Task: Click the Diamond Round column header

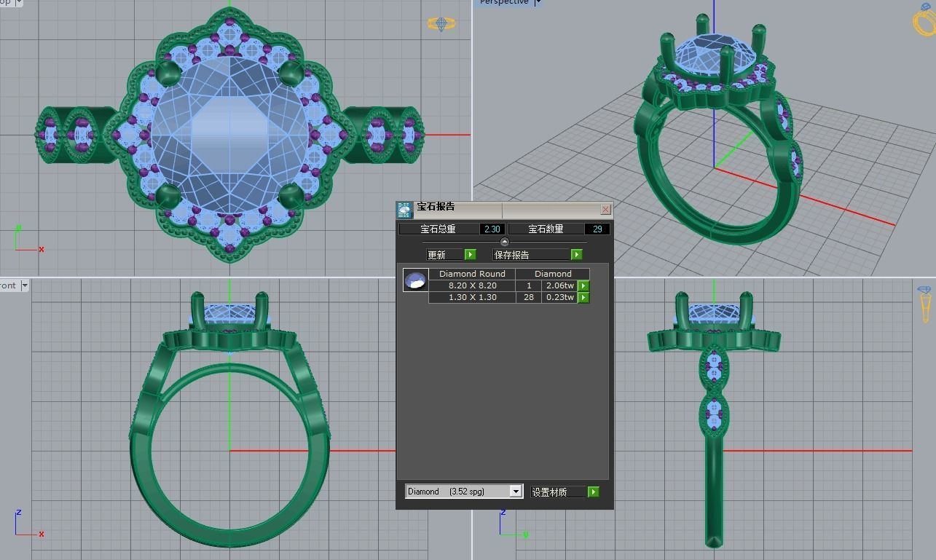Action: (x=472, y=274)
